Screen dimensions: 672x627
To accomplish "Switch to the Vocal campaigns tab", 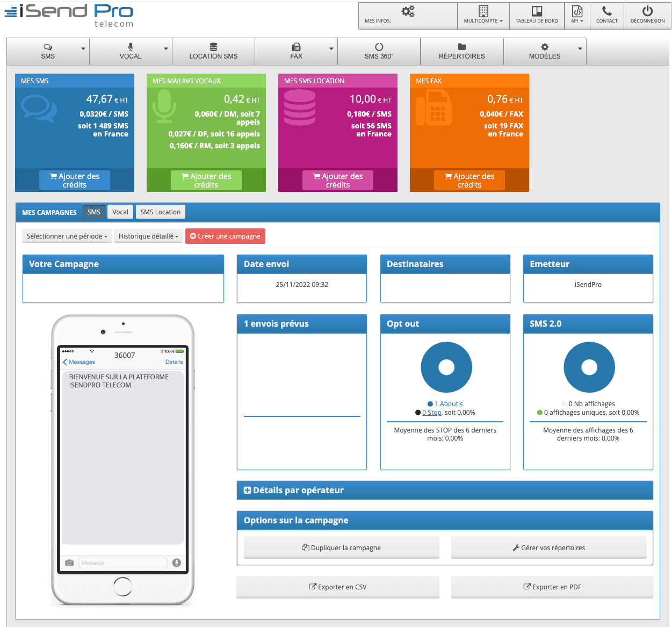I will click(120, 212).
